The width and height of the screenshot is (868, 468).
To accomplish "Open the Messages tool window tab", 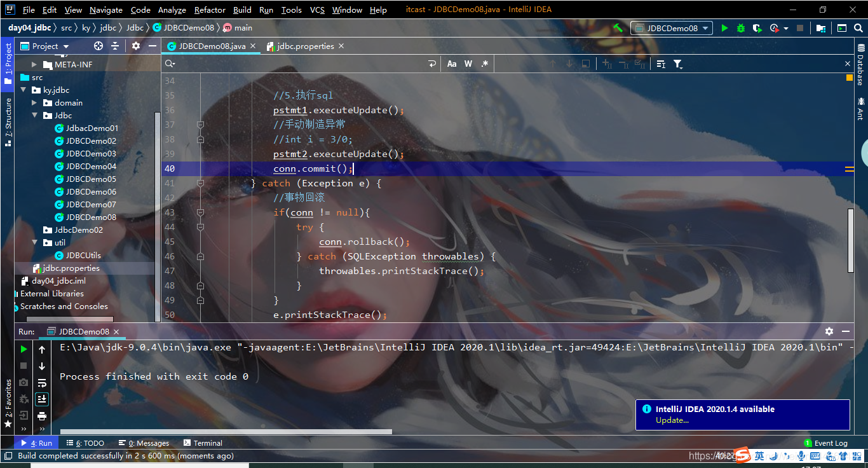I will click(x=144, y=443).
